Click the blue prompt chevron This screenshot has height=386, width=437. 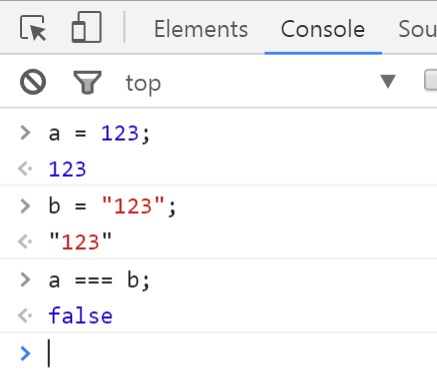click(25, 353)
